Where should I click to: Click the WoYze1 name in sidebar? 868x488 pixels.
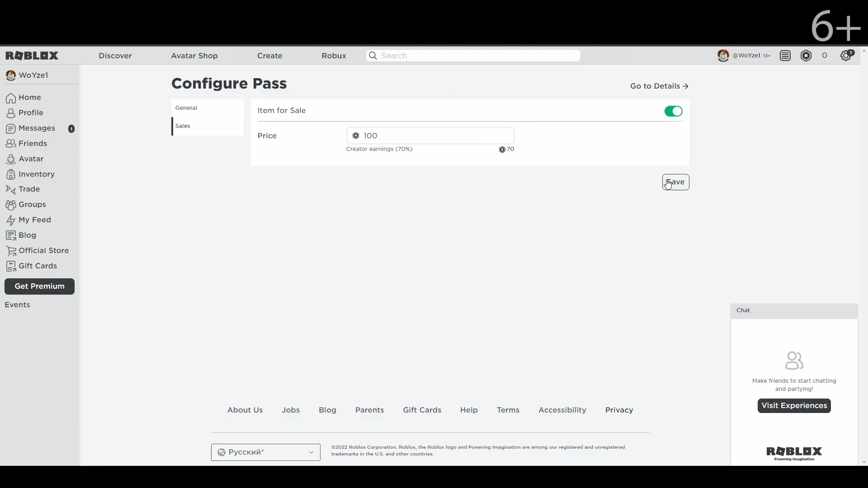(x=33, y=75)
